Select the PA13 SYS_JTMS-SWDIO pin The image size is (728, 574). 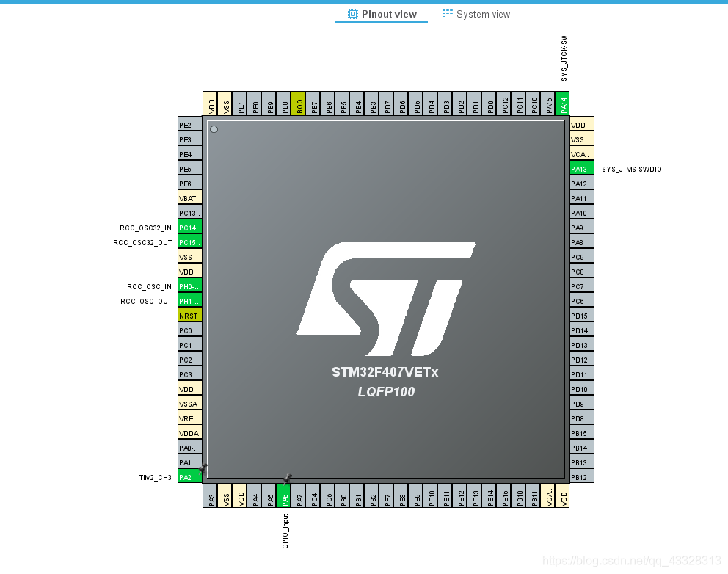click(x=580, y=168)
